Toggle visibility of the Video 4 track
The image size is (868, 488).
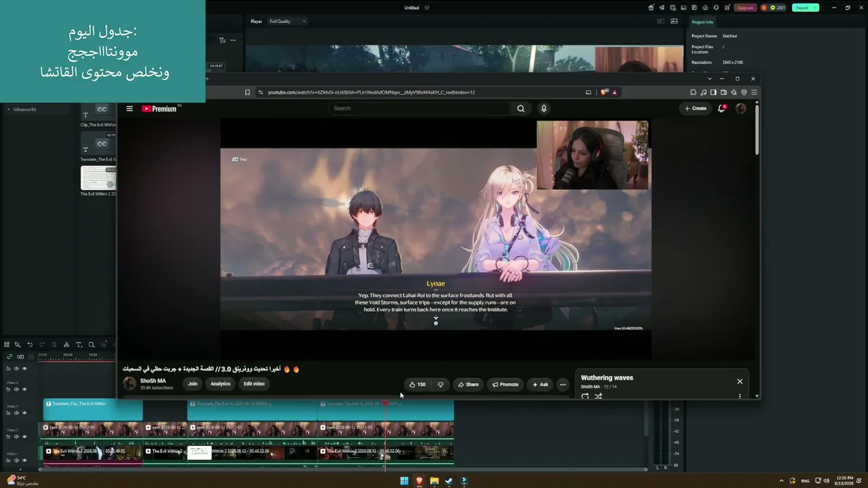[x=24, y=389]
